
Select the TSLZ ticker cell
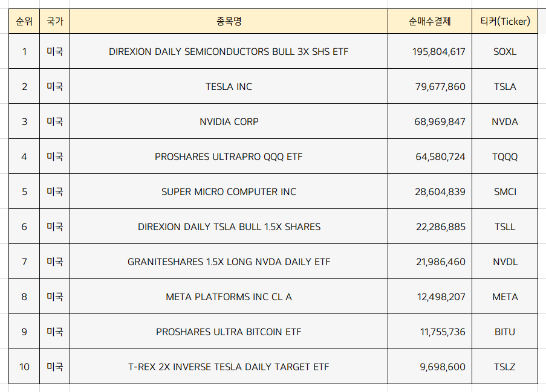(x=505, y=367)
